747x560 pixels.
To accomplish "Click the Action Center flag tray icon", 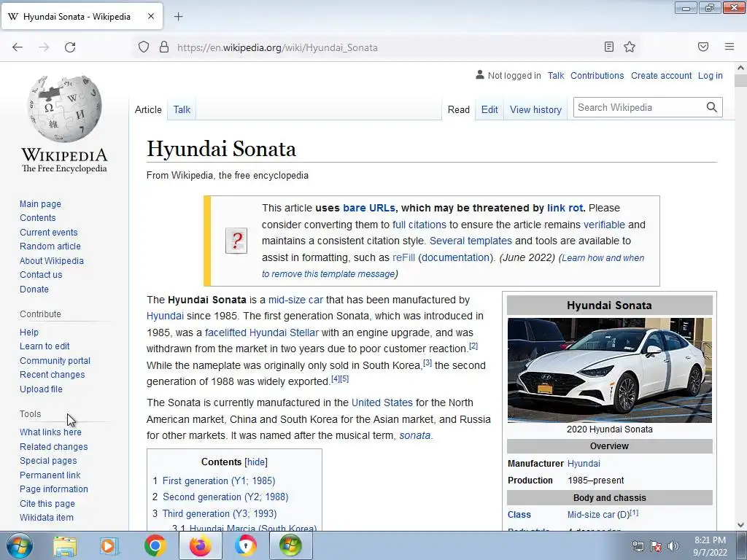I will point(656,546).
